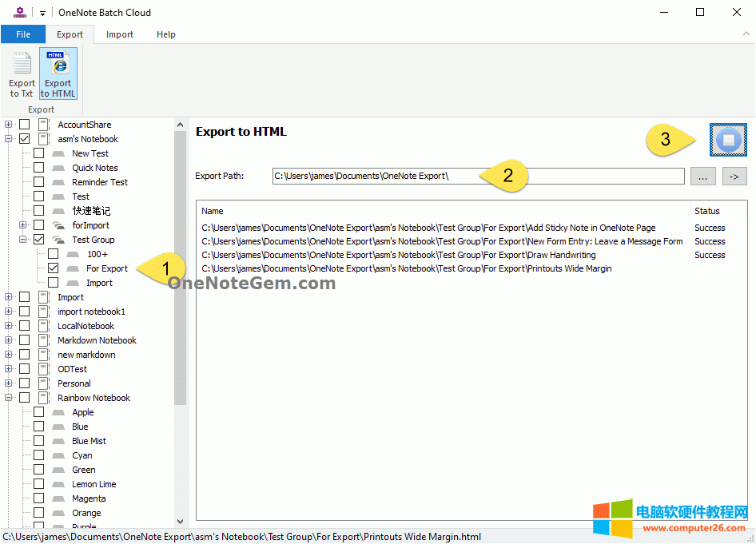
Task: Browse export path with the ... button
Action: click(703, 176)
